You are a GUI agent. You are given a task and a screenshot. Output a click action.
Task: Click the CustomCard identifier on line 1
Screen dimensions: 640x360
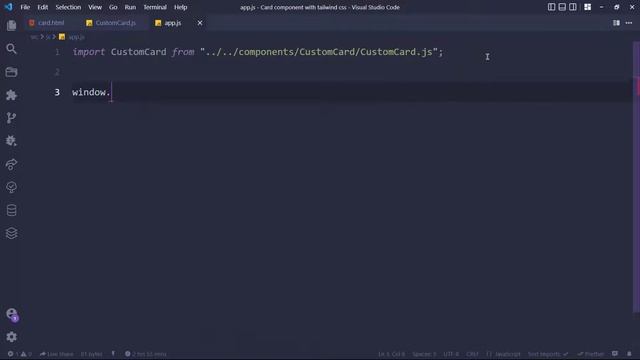click(x=138, y=52)
